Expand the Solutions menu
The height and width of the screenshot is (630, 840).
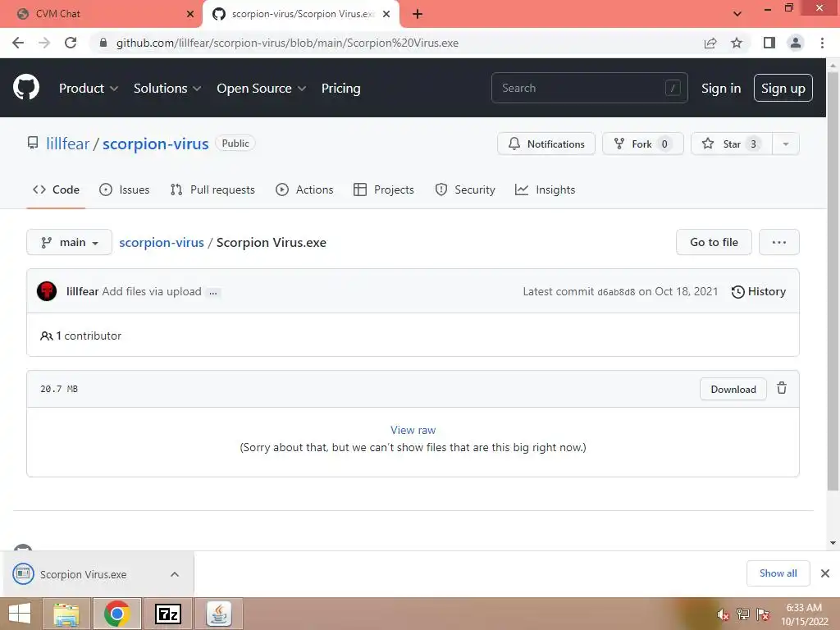pos(167,89)
